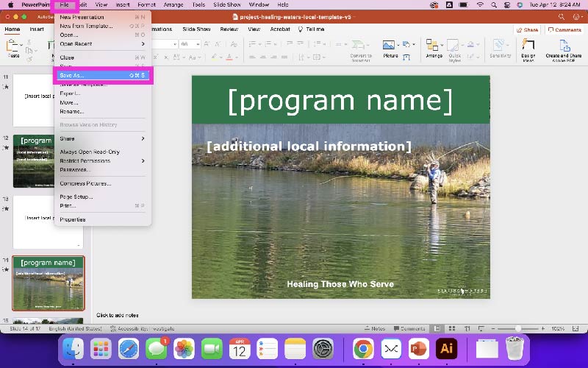Open the Arrange tool icon
The image size is (588, 368).
[432, 46]
